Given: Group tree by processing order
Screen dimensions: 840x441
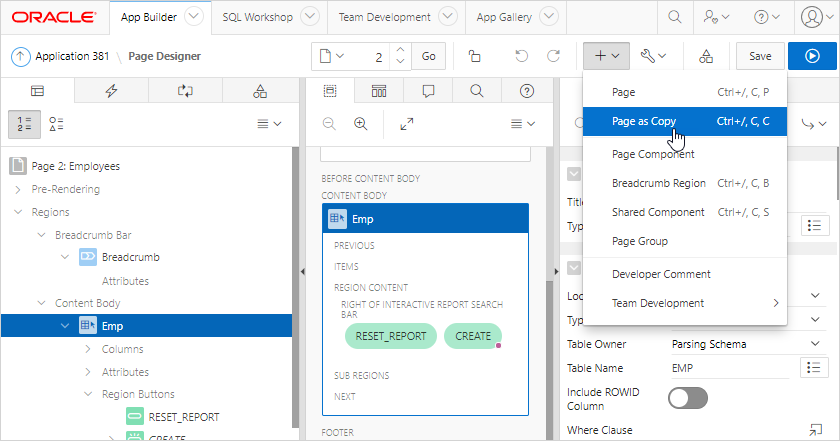Looking at the screenshot, I should (x=24, y=124).
